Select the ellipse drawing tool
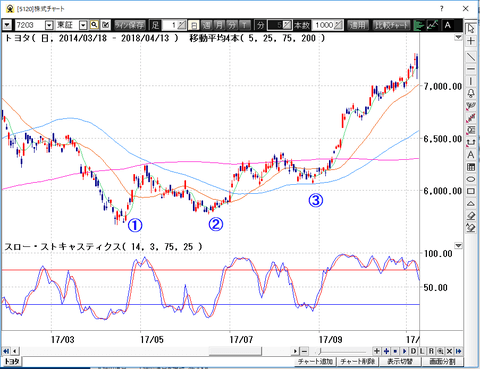480x369 pixels. (471, 179)
